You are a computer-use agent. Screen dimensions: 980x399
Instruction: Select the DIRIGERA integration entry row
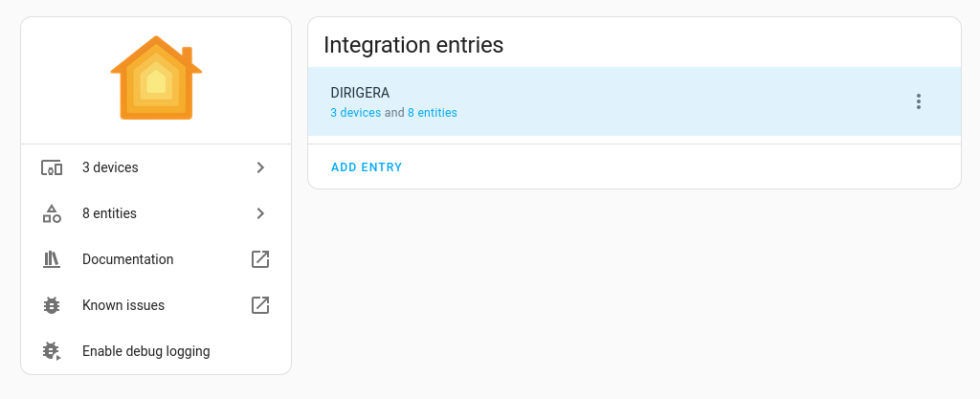point(635,101)
